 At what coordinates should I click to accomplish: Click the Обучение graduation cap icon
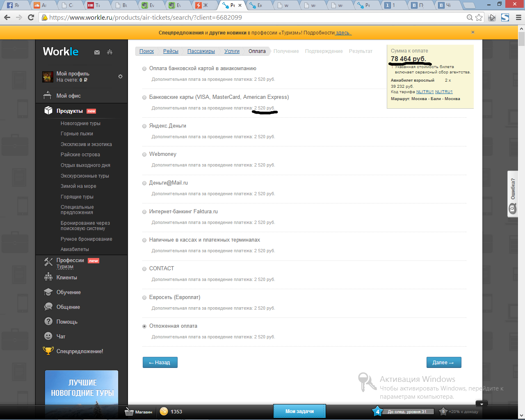click(48, 292)
